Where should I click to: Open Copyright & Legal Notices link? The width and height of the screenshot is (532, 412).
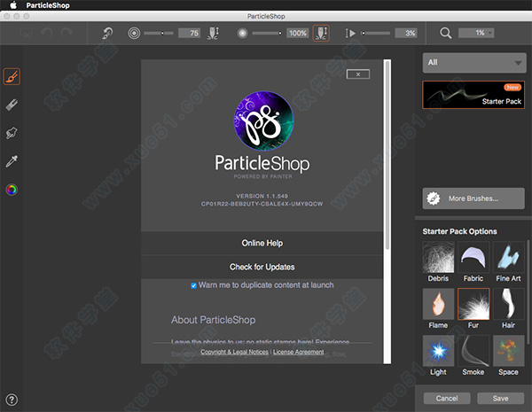pyautogui.click(x=234, y=352)
